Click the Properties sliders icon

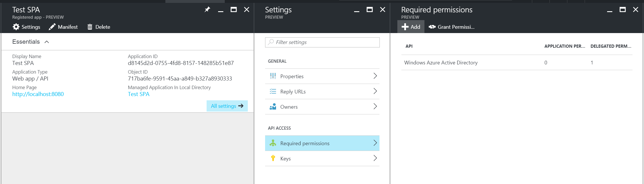pos(273,76)
